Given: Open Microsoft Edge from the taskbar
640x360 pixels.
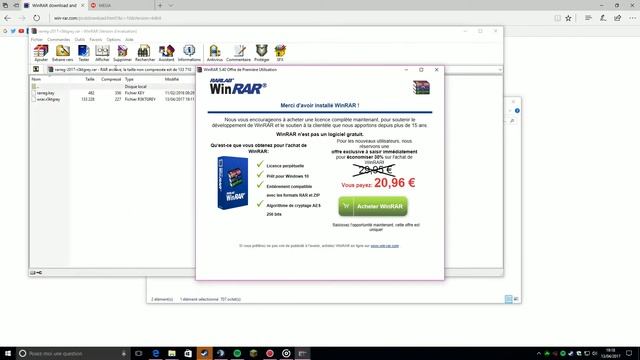Looking at the screenshot, I should pos(156,353).
